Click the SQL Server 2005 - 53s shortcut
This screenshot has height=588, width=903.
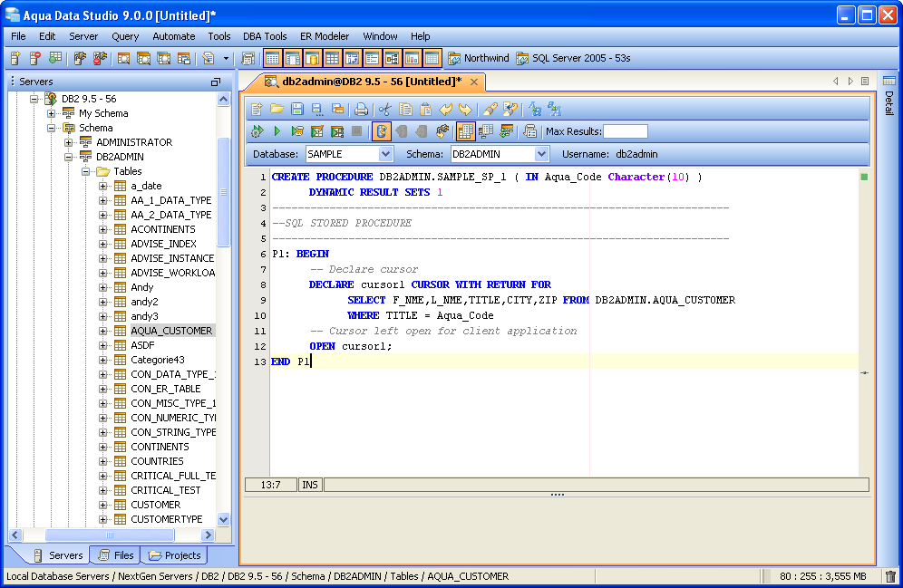click(x=573, y=58)
